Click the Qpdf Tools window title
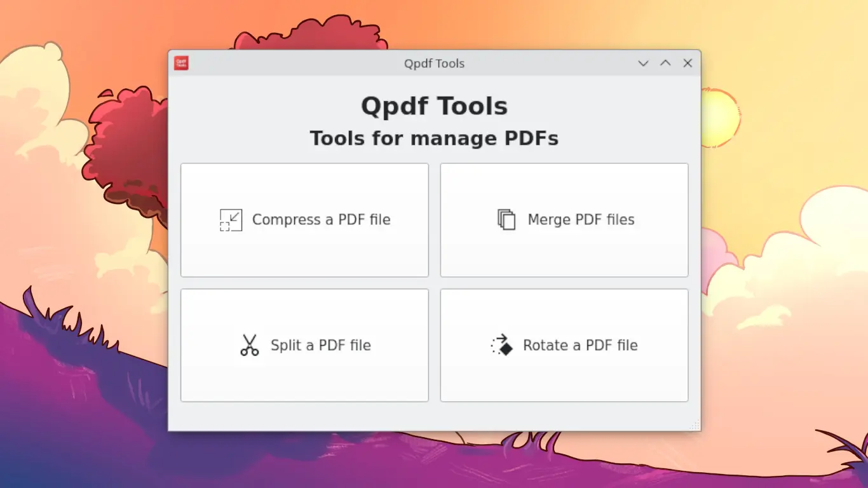Image resolution: width=868 pixels, height=488 pixels. coord(434,63)
